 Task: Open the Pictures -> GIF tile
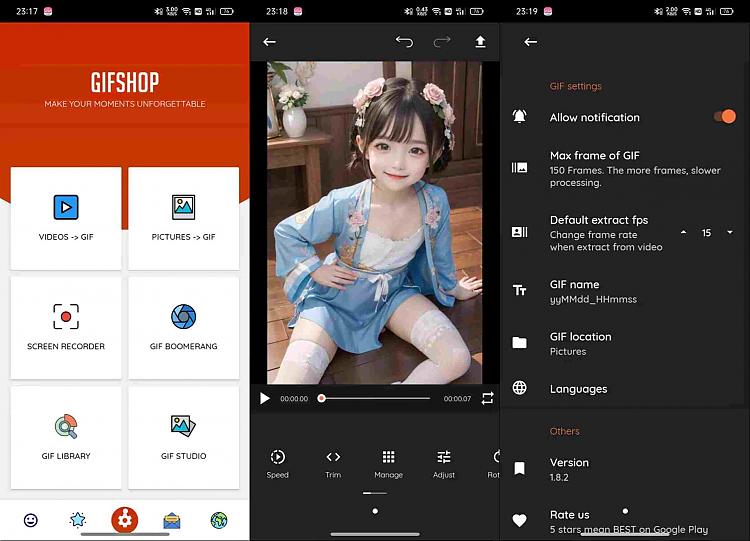tap(183, 217)
